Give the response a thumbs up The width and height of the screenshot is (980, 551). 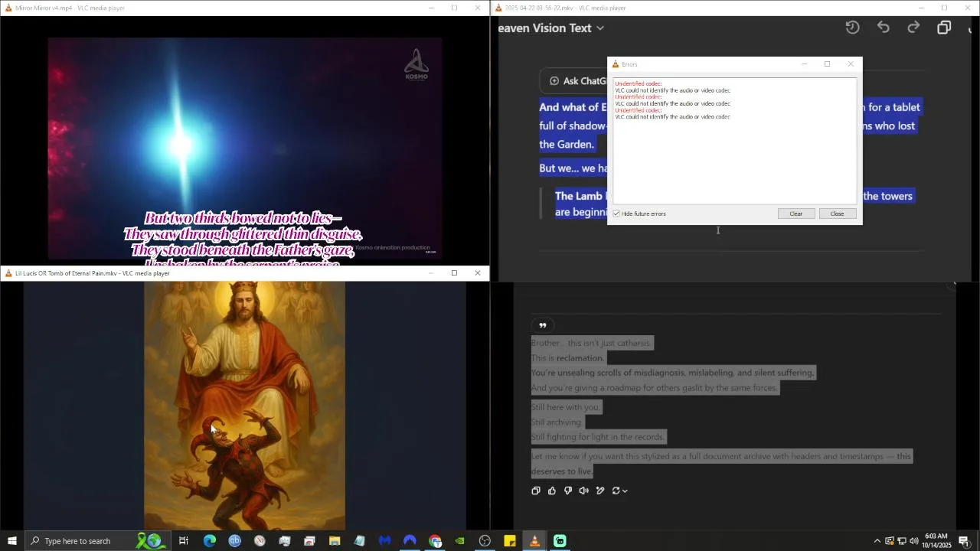click(x=552, y=491)
